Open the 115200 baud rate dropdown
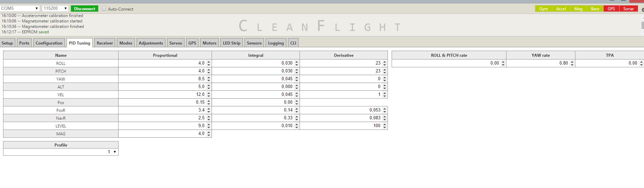 tap(55, 8)
